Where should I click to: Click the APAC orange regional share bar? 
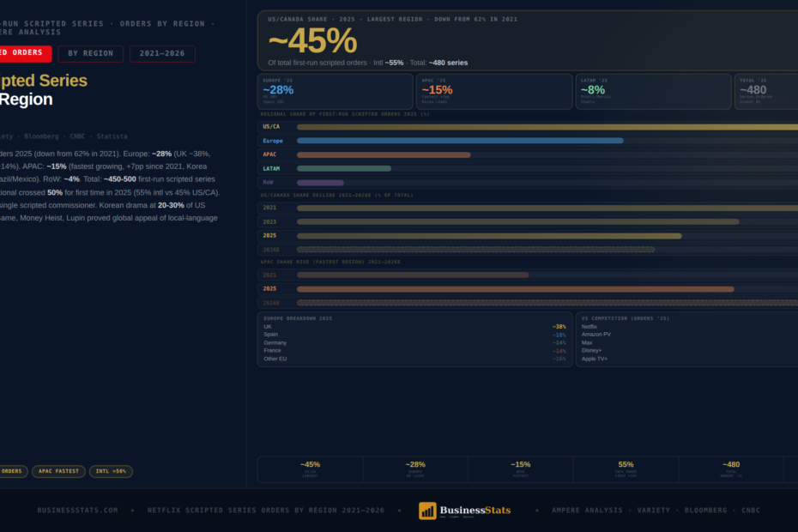click(x=384, y=154)
